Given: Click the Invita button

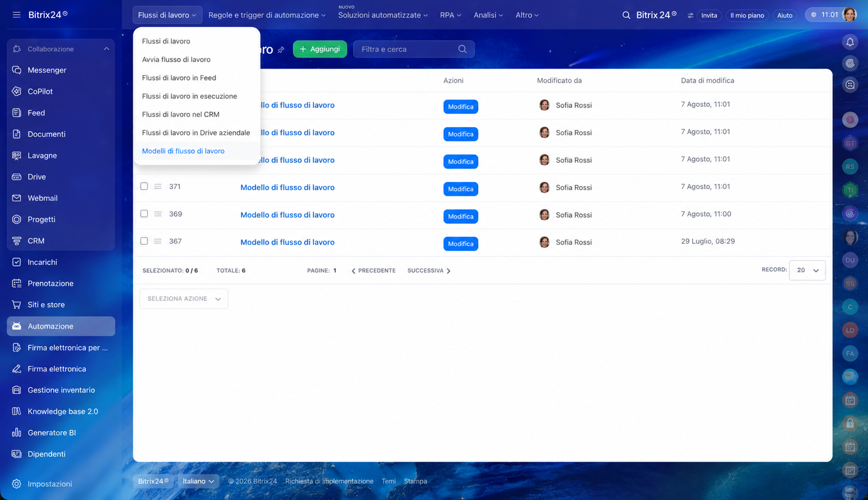Looking at the screenshot, I should (x=709, y=15).
